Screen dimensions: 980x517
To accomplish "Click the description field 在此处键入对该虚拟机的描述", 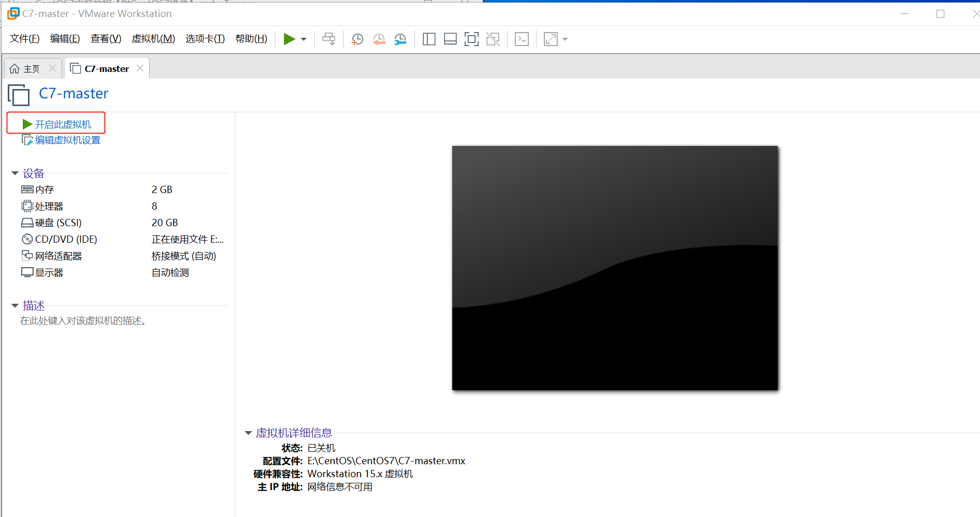I will click(84, 321).
